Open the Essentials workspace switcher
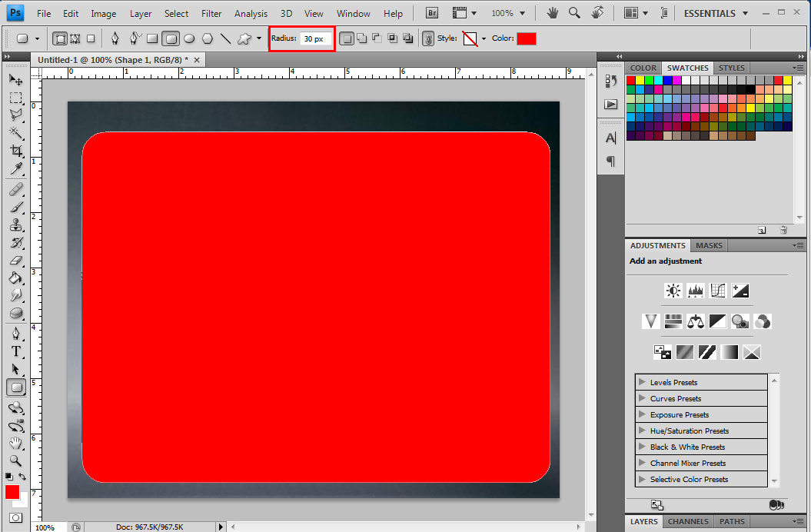 pos(711,13)
